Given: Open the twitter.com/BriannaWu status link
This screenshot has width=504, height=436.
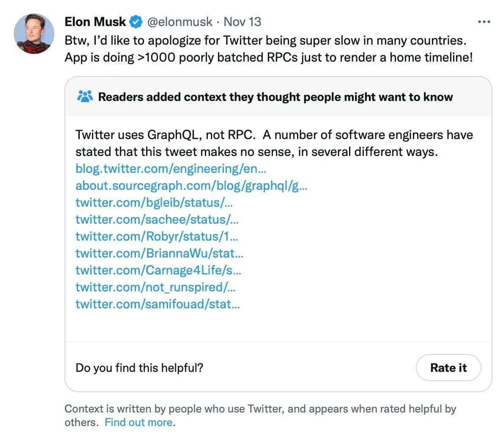Looking at the screenshot, I should coord(159,253).
